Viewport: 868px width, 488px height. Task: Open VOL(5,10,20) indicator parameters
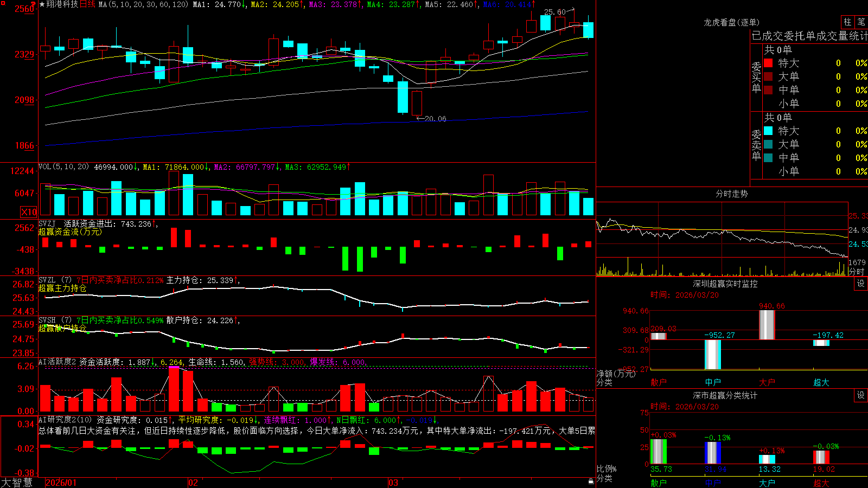point(63,167)
